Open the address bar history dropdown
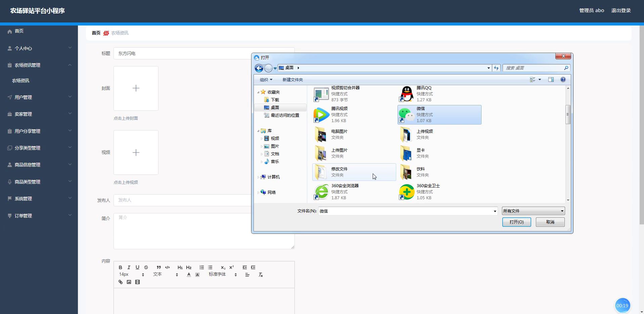The image size is (644, 314). (489, 68)
